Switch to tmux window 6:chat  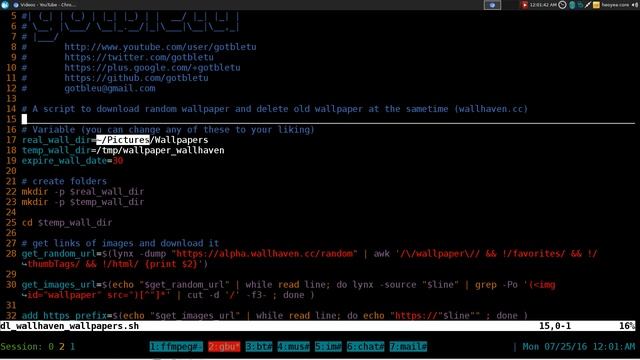pyautogui.click(x=365, y=347)
